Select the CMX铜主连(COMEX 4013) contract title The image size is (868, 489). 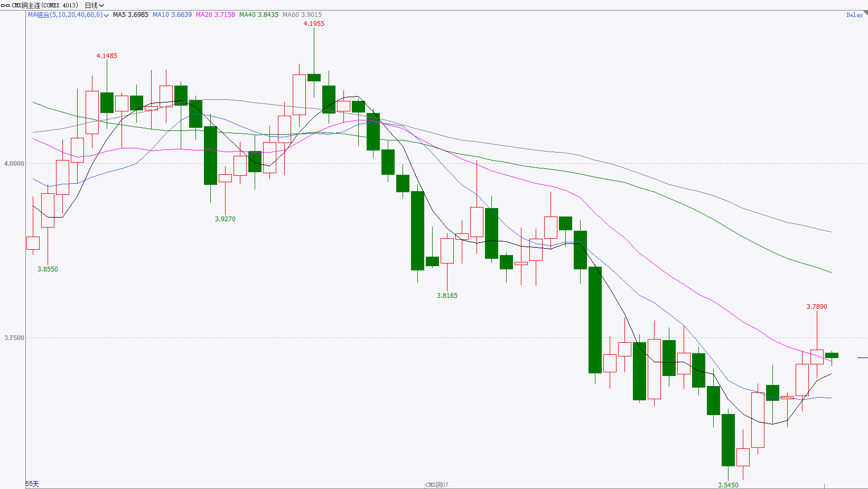tap(45, 5)
